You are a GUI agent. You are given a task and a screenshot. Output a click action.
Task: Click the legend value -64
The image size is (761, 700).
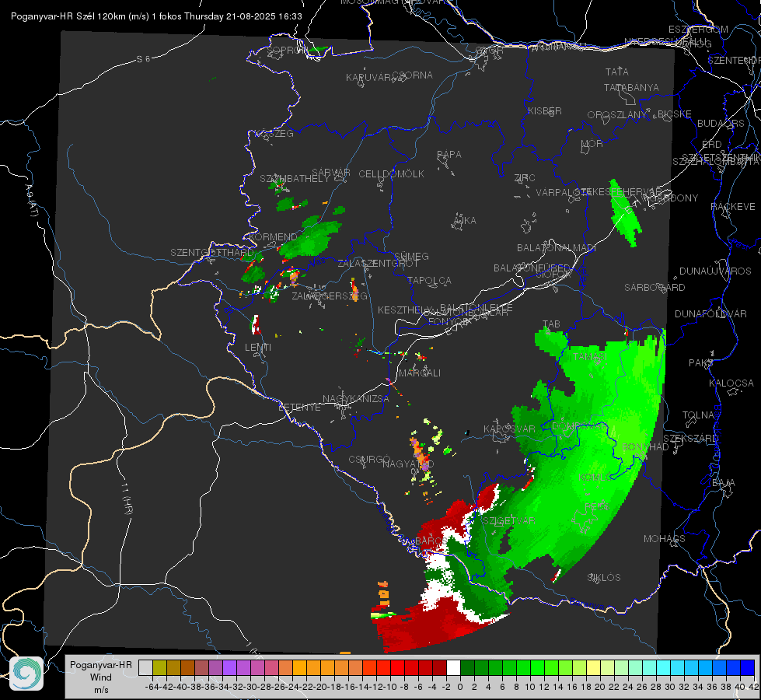click(x=152, y=687)
